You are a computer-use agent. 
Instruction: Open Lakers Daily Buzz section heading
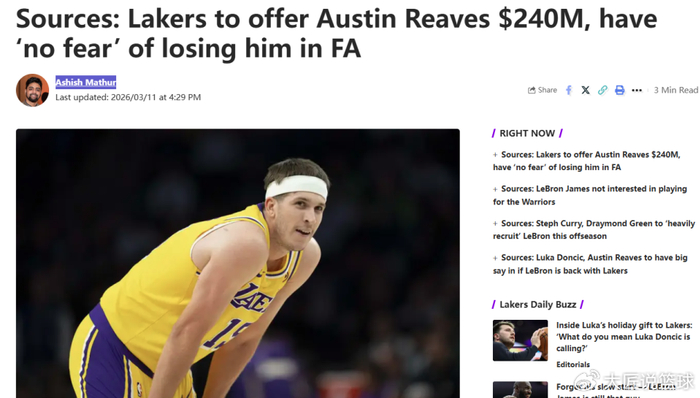538,304
